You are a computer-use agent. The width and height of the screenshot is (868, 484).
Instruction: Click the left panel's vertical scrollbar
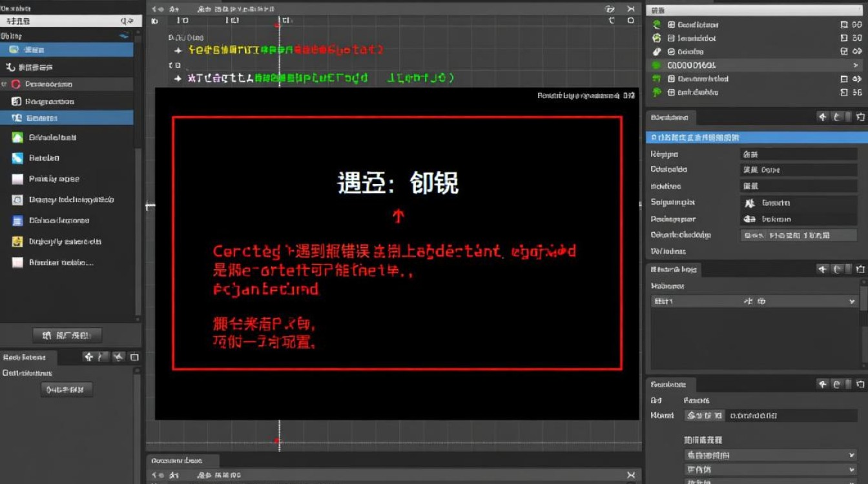click(138, 232)
